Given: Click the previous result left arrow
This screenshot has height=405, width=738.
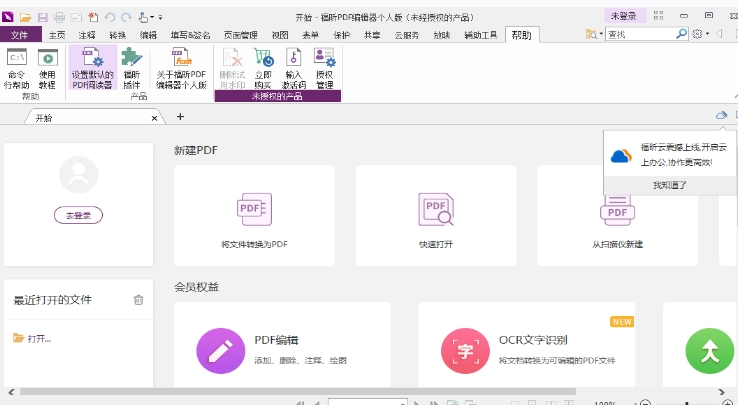Looking at the screenshot, I should pyautogui.click(x=719, y=34).
